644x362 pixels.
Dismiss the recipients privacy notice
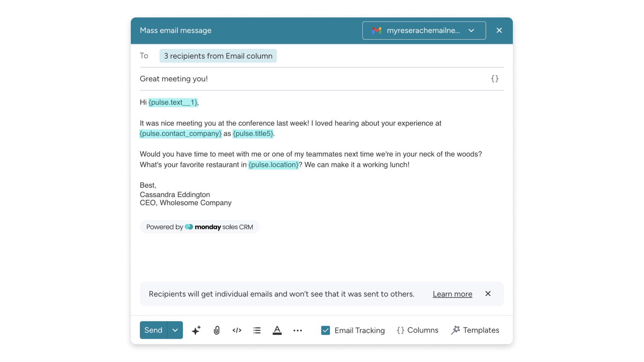(488, 294)
